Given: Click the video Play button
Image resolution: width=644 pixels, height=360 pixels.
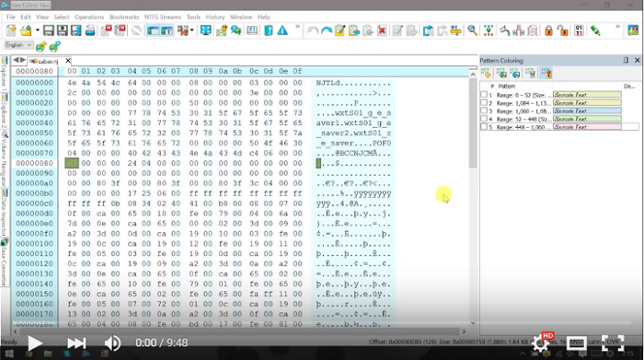Looking at the screenshot, I should [x=35, y=343].
